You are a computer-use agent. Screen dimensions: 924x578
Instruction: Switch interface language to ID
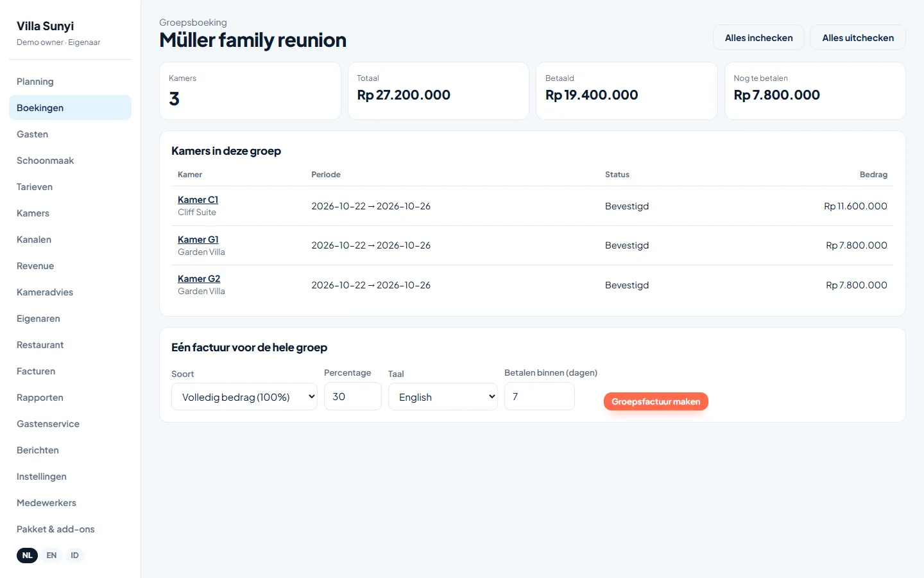(x=74, y=556)
